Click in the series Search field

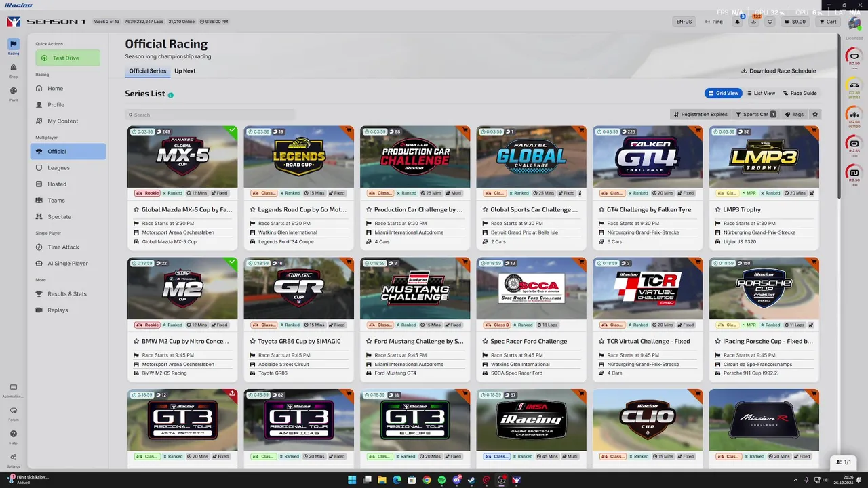(210, 115)
